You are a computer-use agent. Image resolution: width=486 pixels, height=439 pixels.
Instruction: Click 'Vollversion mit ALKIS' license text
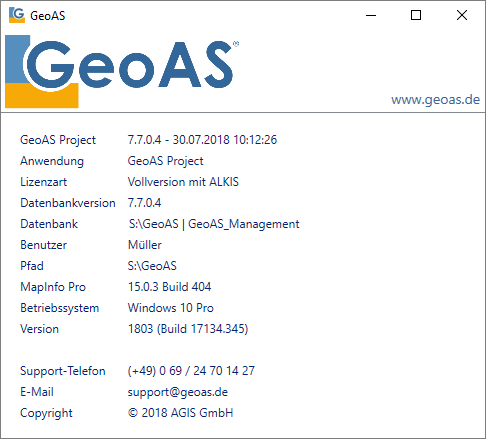183,182
